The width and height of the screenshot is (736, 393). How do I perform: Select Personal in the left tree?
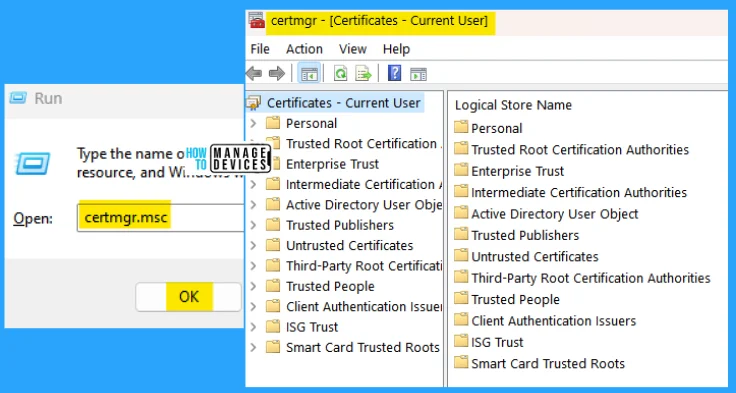311,123
